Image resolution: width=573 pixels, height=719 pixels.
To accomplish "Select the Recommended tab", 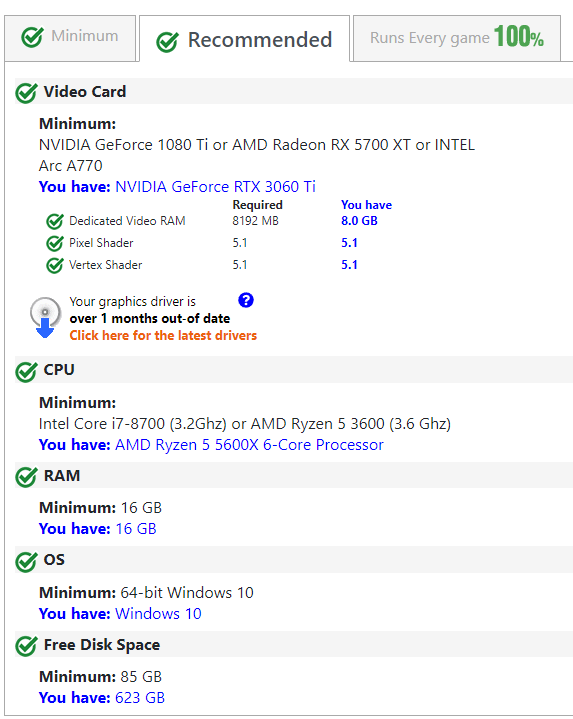I will (244, 39).
